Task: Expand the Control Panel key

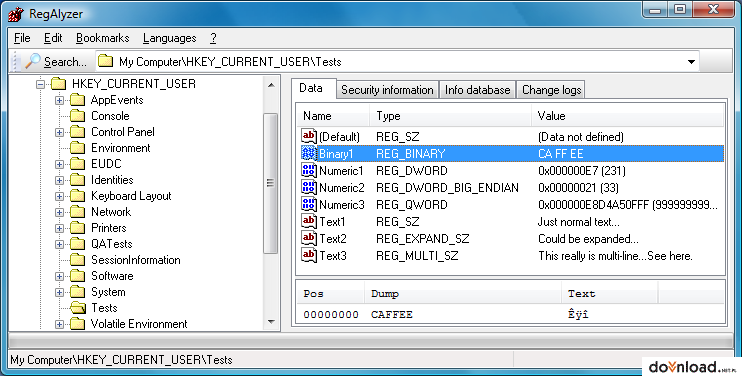Action: tap(60, 132)
